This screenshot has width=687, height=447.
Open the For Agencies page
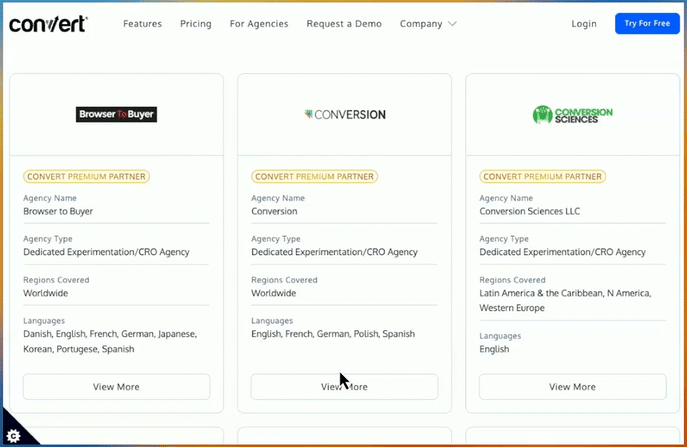(259, 23)
